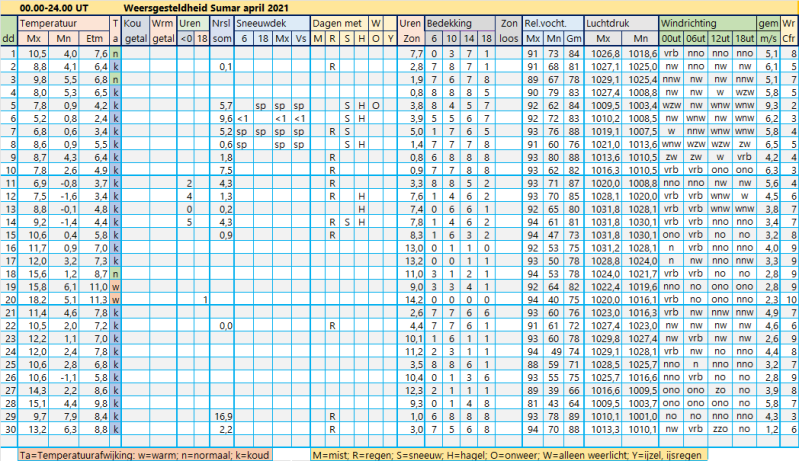Click pressure minimum '1003,4' on day 5
The width and height of the screenshot is (799, 461).
(642, 105)
